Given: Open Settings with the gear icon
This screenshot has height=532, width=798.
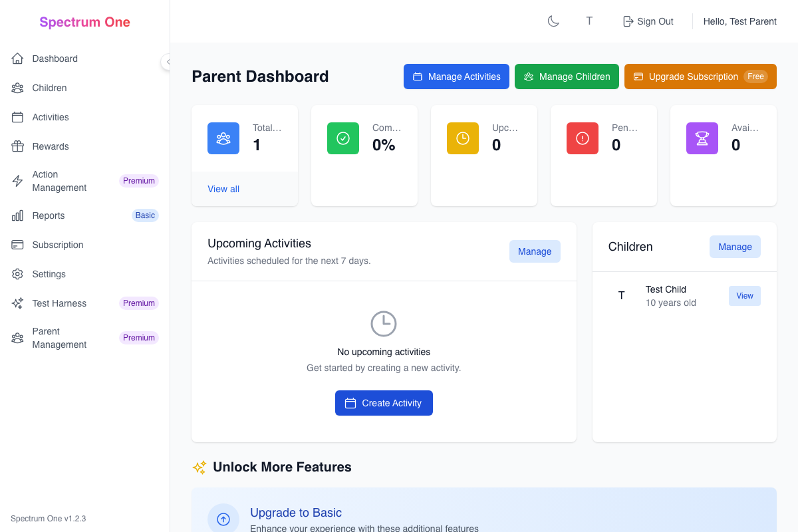Looking at the screenshot, I should tap(18, 274).
